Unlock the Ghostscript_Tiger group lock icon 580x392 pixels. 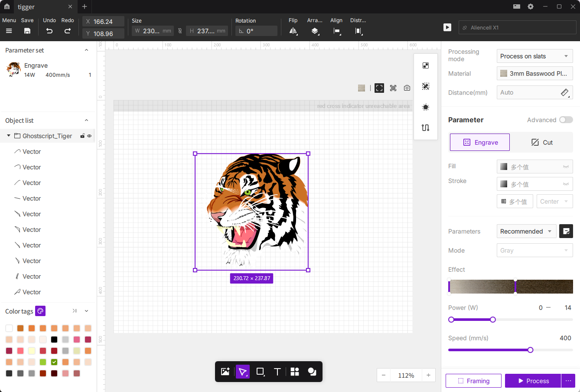pos(82,136)
